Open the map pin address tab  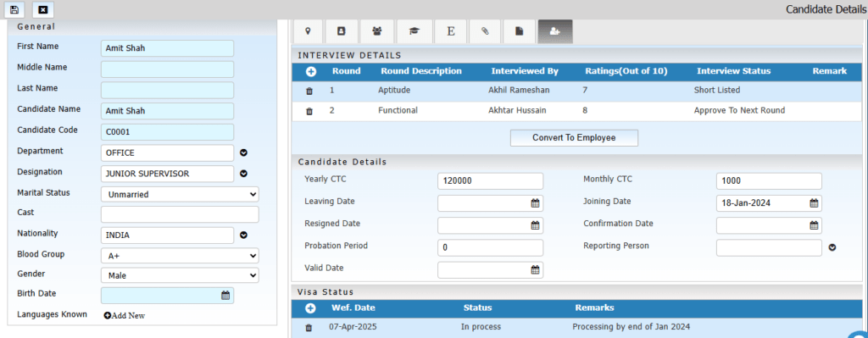pyautogui.click(x=307, y=31)
